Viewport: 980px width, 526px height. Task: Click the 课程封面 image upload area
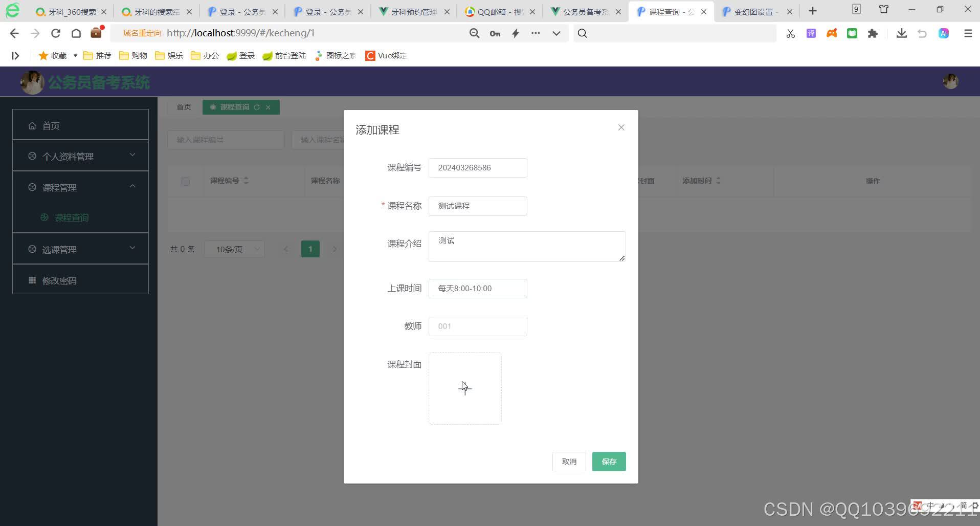464,388
